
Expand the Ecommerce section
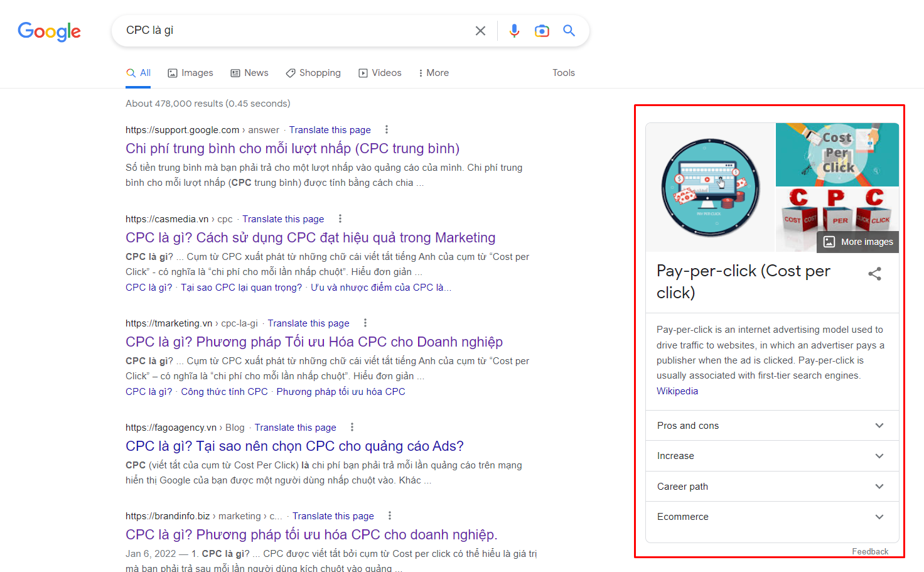click(x=772, y=517)
